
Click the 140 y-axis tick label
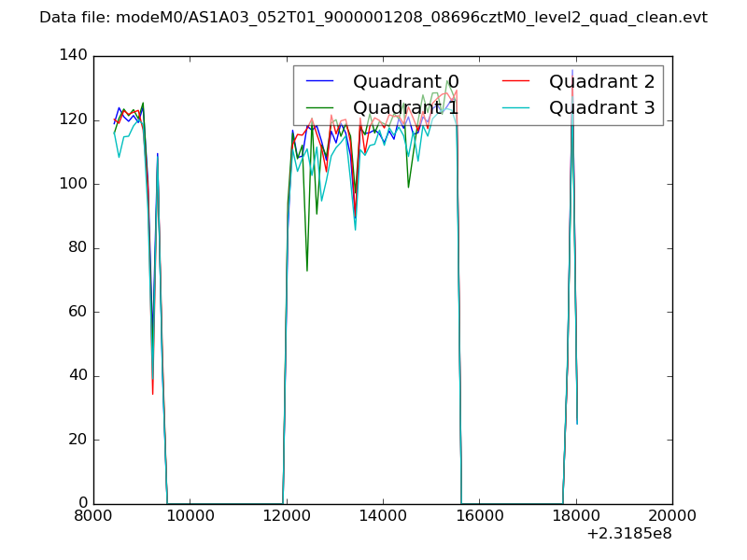(x=73, y=56)
